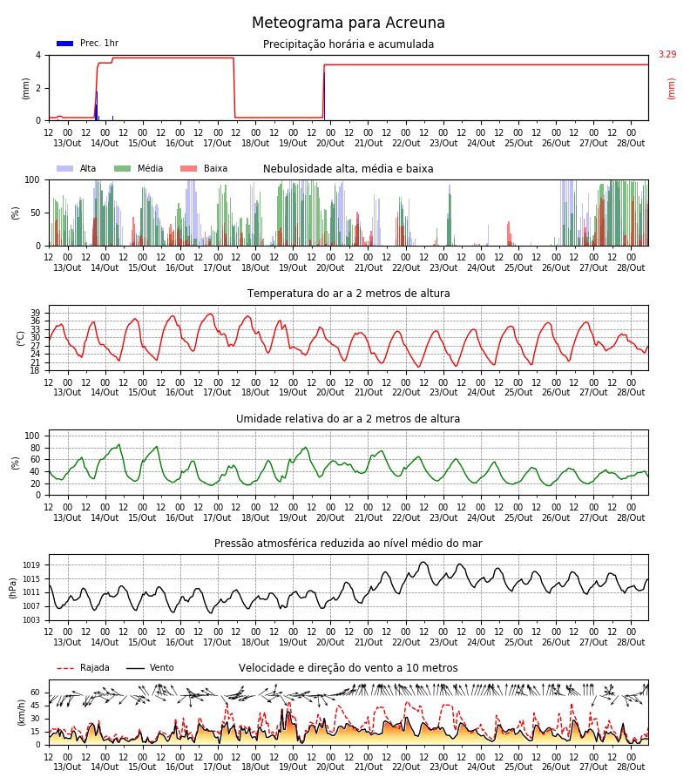Image resolution: width=697 pixels, height=784 pixels.
Task: Click the Umidade relativa do ar chart title
Action: click(348, 418)
